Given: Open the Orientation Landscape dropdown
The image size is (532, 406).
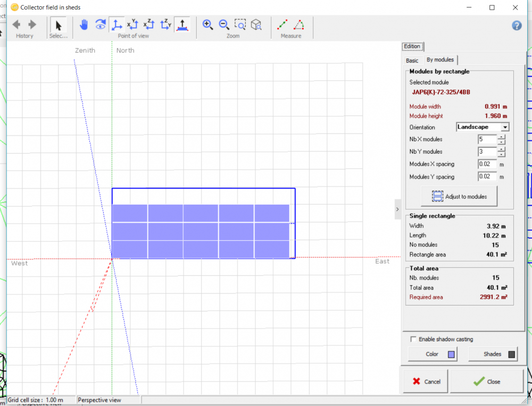Looking at the screenshot, I should tap(505, 127).
